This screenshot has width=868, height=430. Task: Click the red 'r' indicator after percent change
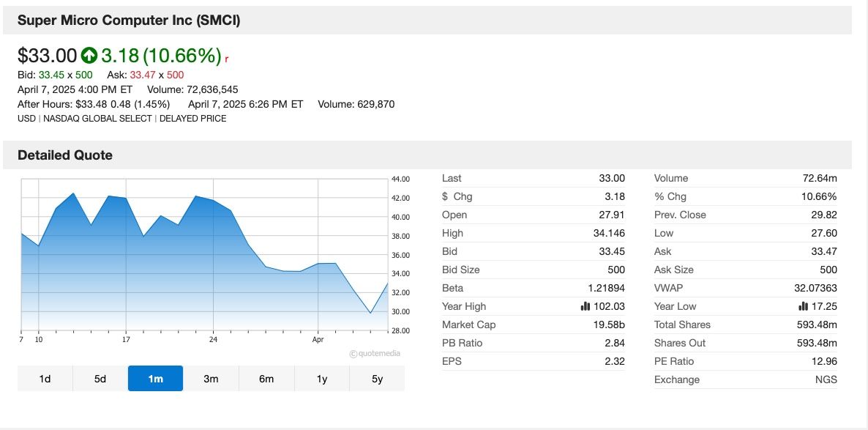[226, 58]
